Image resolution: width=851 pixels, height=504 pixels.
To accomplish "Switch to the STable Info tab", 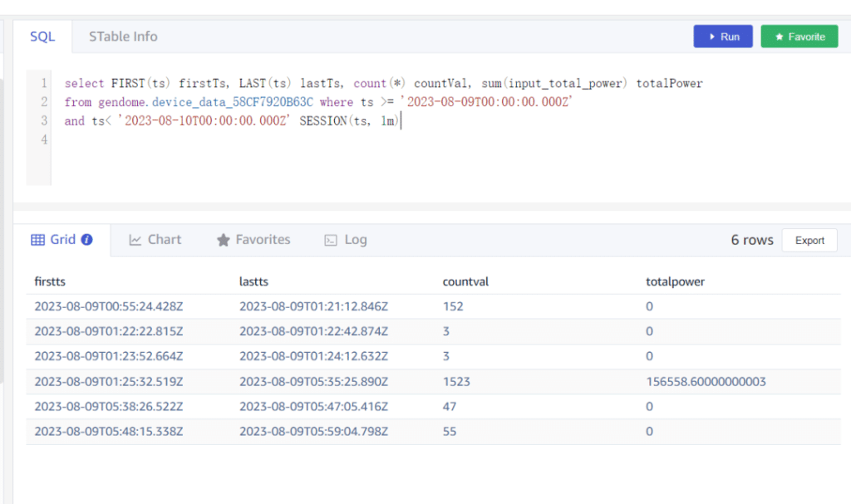I will [x=123, y=37].
